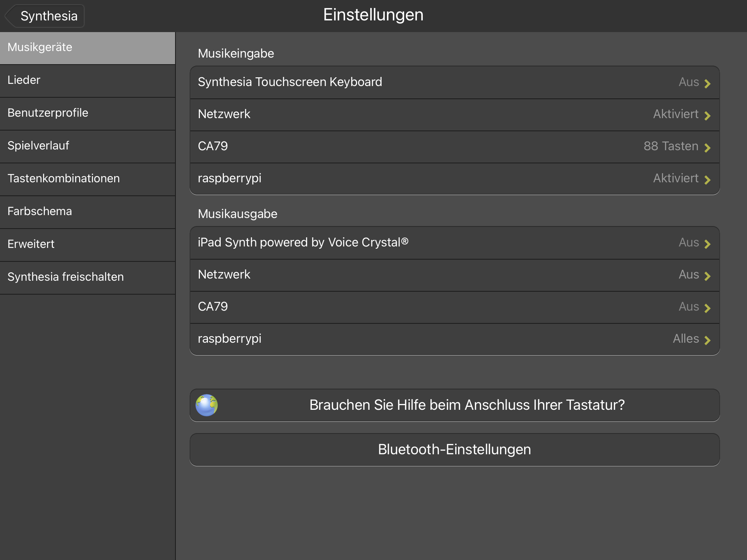Open help for connecting your keyboard

[x=454, y=405]
